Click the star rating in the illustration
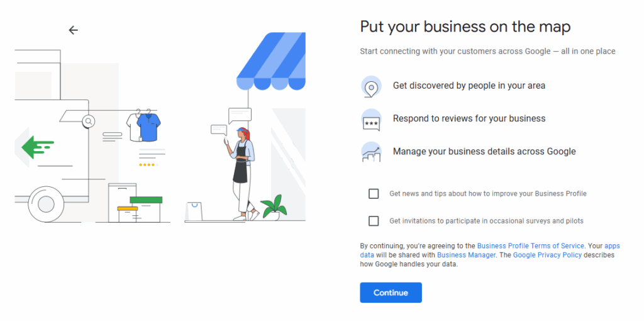644x321 pixels. coord(148,165)
